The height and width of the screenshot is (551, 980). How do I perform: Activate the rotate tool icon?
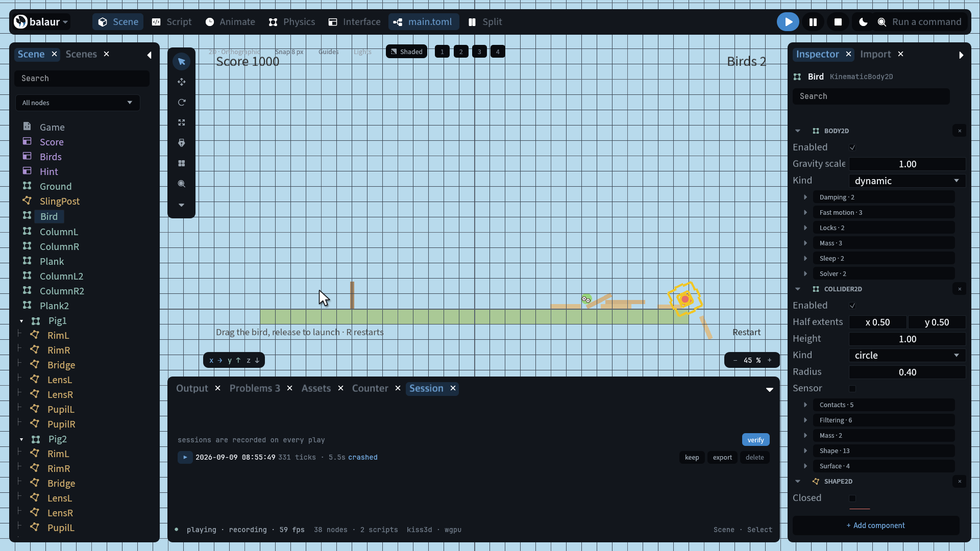181,103
